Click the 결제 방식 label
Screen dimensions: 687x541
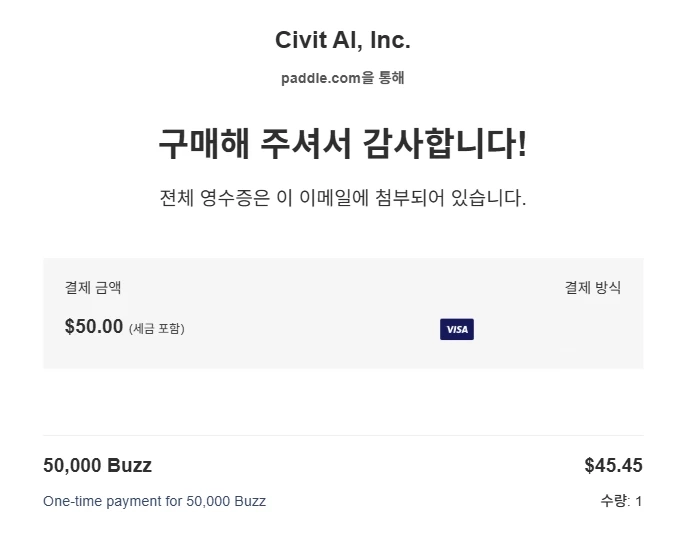(593, 288)
